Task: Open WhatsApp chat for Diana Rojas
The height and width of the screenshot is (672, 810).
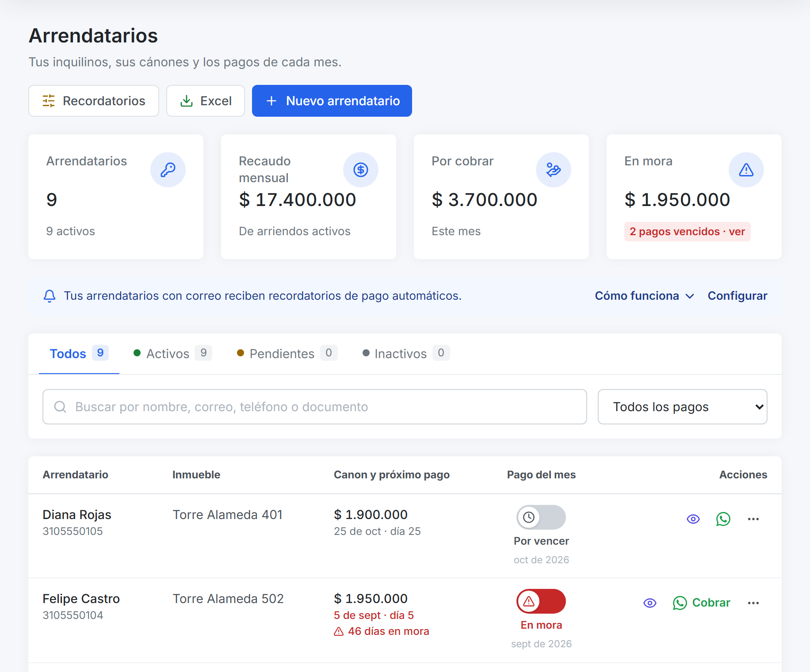Action: [x=723, y=519]
